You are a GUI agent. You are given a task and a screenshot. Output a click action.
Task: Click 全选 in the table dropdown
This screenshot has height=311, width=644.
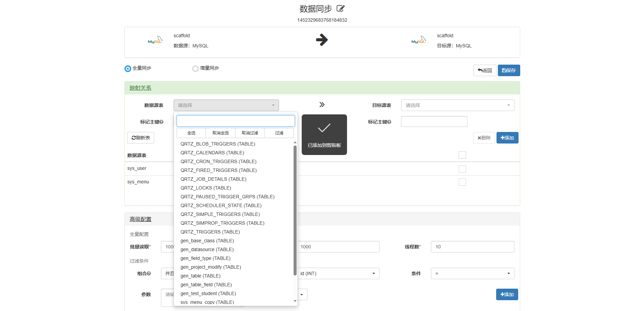191,133
